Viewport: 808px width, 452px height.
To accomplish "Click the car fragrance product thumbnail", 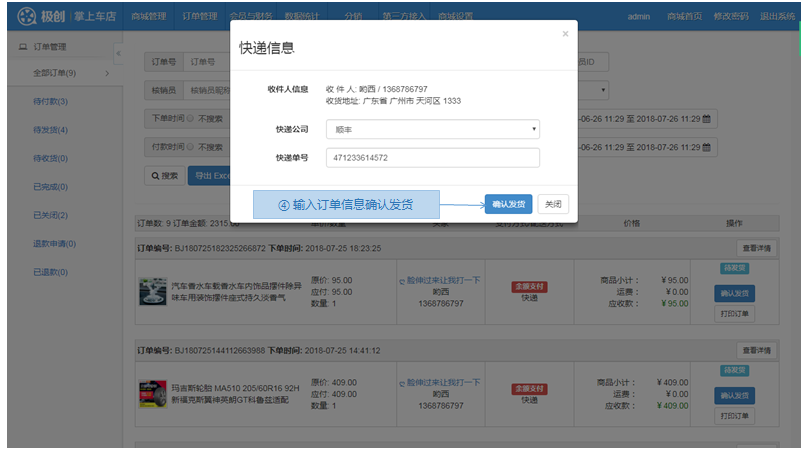I will [x=152, y=291].
